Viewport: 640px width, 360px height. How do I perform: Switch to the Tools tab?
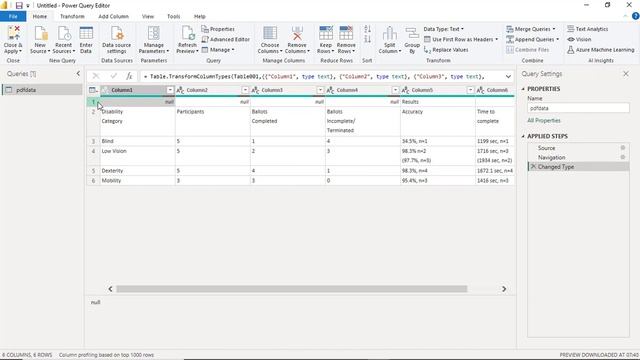coord(173,16)
